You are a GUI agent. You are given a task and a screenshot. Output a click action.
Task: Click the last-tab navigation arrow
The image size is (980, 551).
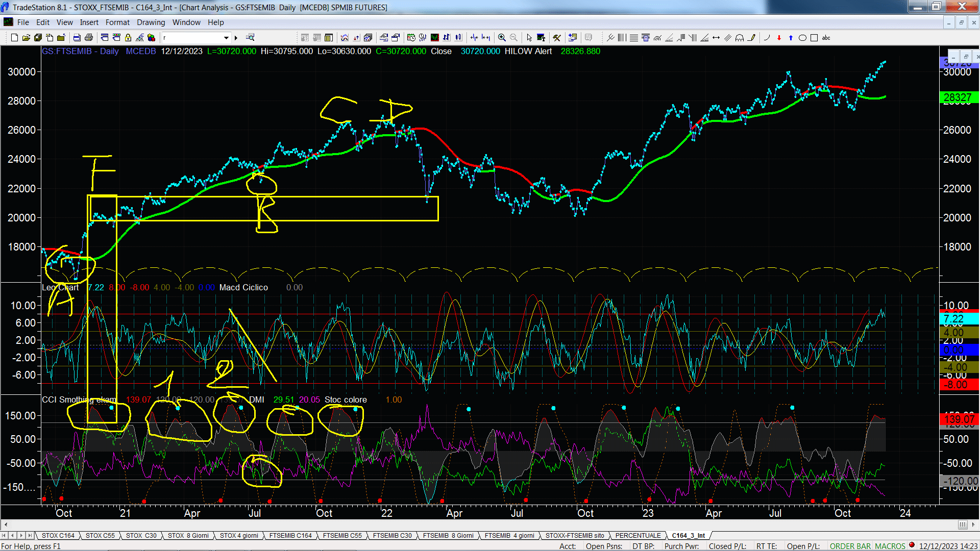[30, 536]
